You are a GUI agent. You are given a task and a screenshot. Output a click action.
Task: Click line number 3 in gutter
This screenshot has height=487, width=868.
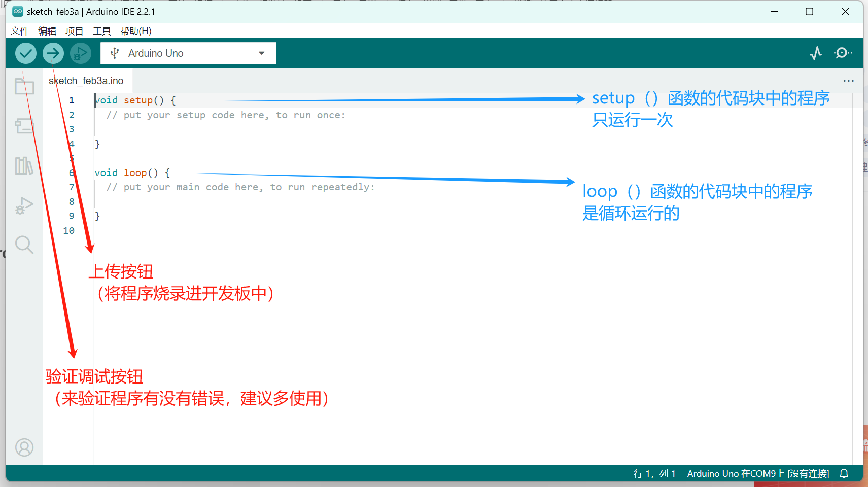tap(72, 129)
